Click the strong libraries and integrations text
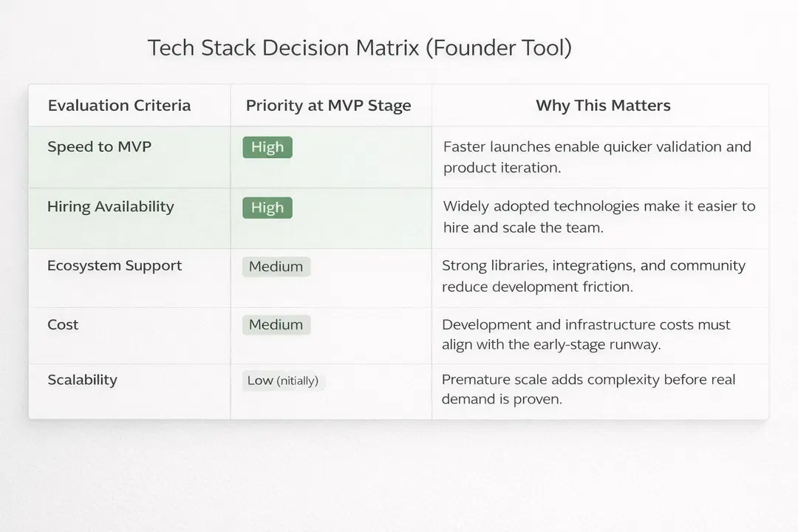This screenshot has width=798, height=532. pos(593,276)
